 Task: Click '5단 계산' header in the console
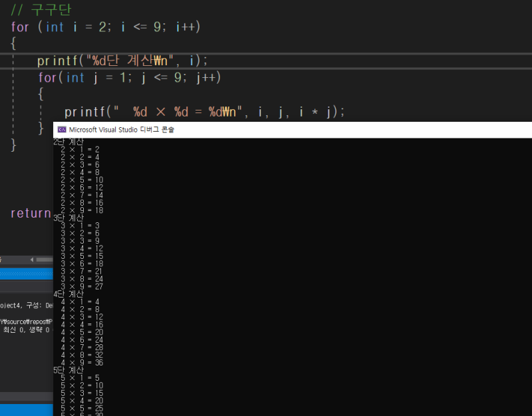[x=68, y=370]
